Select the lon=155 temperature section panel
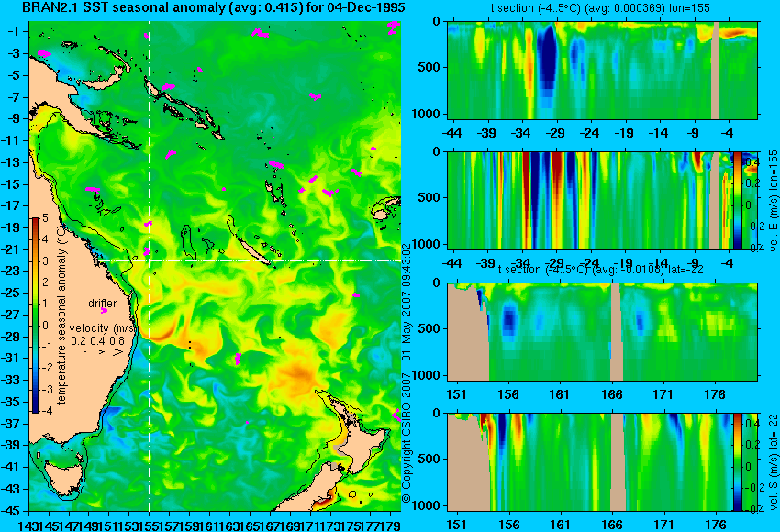The height and width of the screenshot is (532, 780). click(602, 70)
